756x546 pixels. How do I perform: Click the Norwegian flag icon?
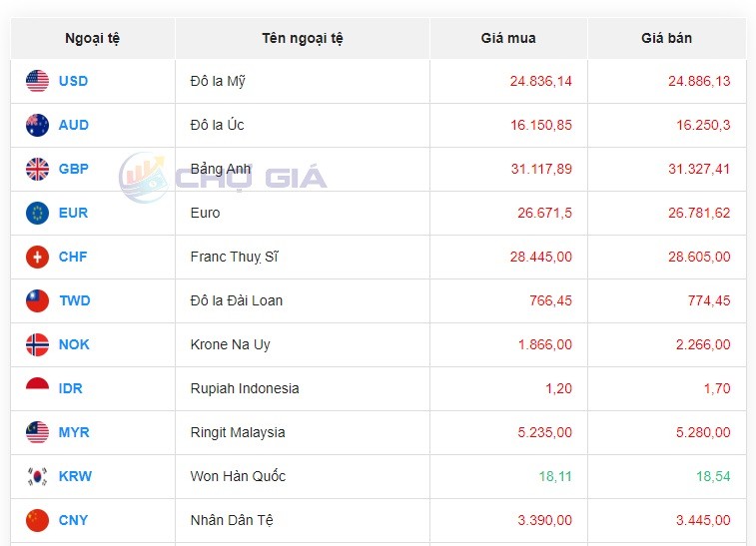[37, 344]
